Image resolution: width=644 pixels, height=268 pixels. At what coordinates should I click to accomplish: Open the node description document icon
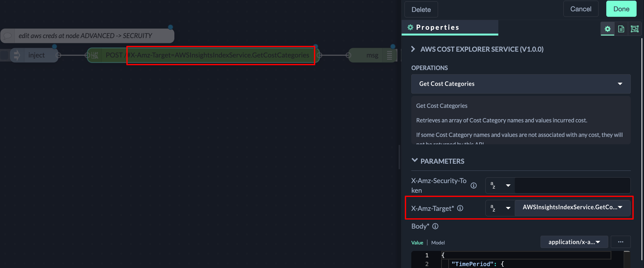coord(621,29)
